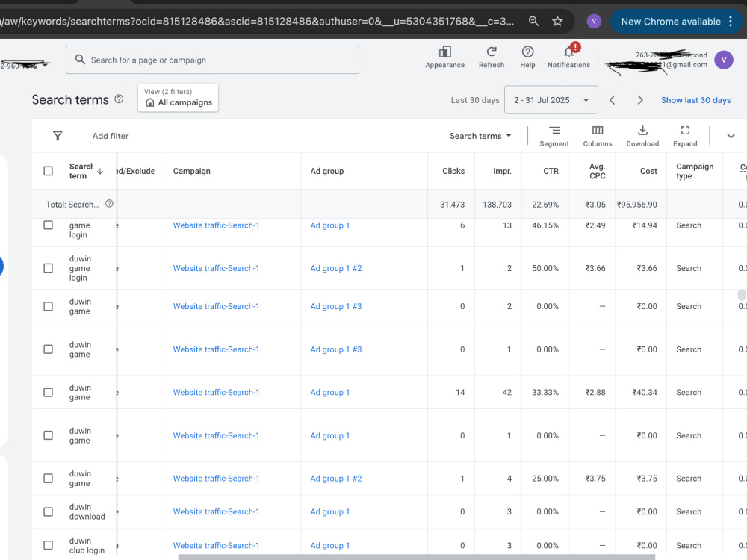The width and height of the screenshot is (747, 560).
Task: Click the 46.15% CTR cell
Action: coord(545,225)
